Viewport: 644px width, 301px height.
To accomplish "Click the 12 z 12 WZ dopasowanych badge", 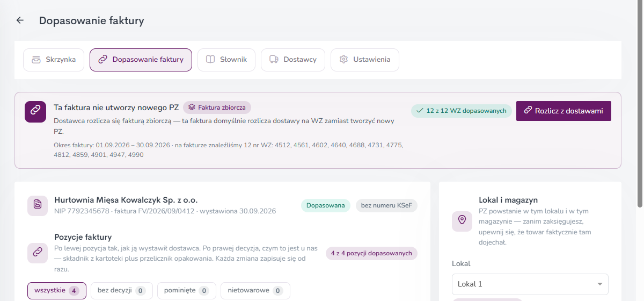I will (x=462, y=111).
